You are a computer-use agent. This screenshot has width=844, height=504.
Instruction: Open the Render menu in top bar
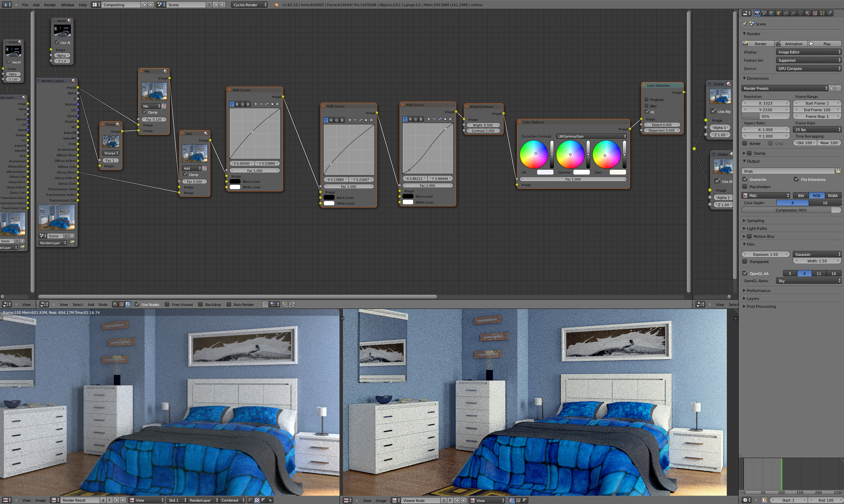click(x=50, y=5)
